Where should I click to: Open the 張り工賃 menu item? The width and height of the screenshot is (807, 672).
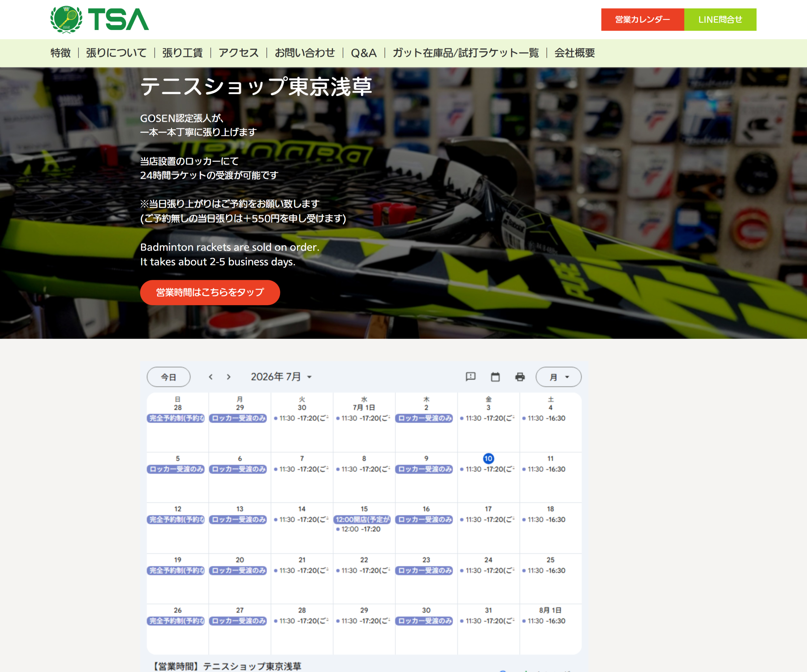click(182, 53)
